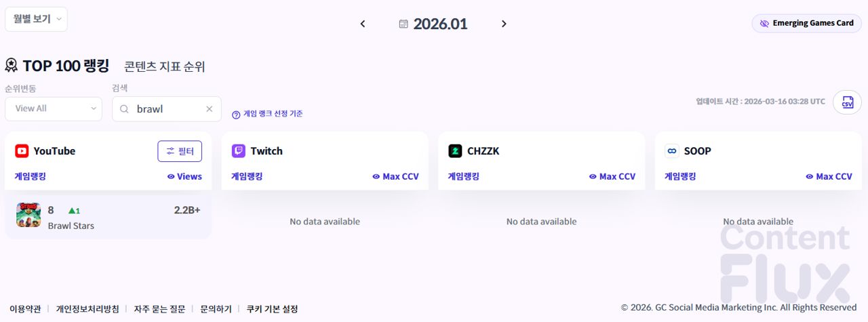The height and width of the screenshot is (322, 868).
Task: Click the CHZZK platform logo
Action: 455,151
